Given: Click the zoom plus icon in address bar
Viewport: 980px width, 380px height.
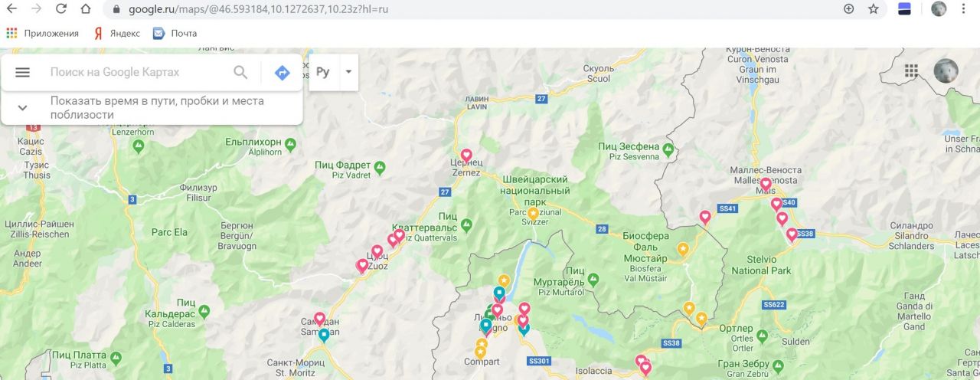Looking at the screenshot, I should tap(848, 9).
